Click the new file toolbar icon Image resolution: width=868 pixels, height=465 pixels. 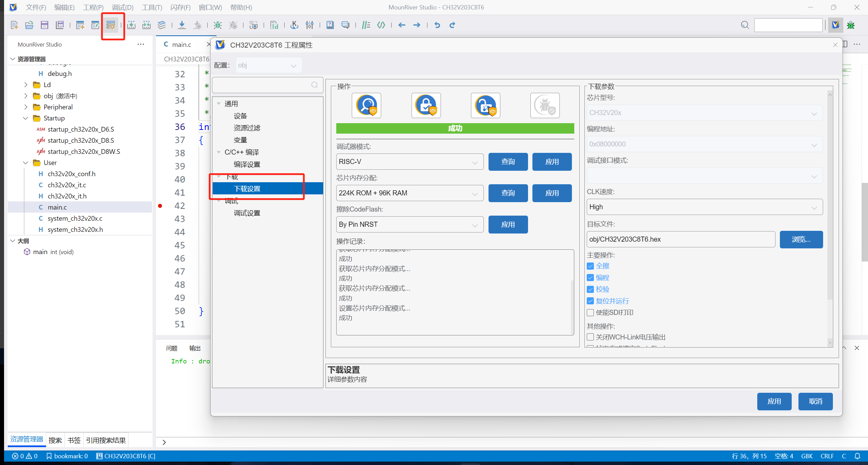coord(14,25)
